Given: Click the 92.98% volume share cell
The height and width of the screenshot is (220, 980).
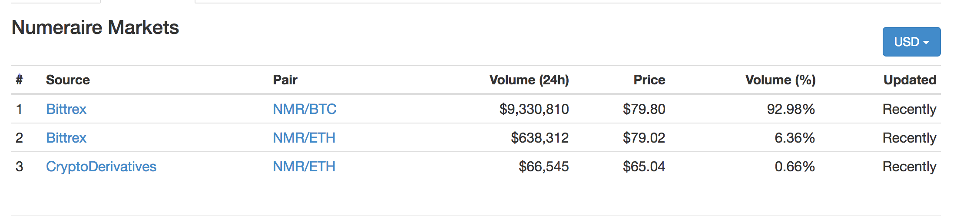Looking at the screenshot, I should 791,109.
